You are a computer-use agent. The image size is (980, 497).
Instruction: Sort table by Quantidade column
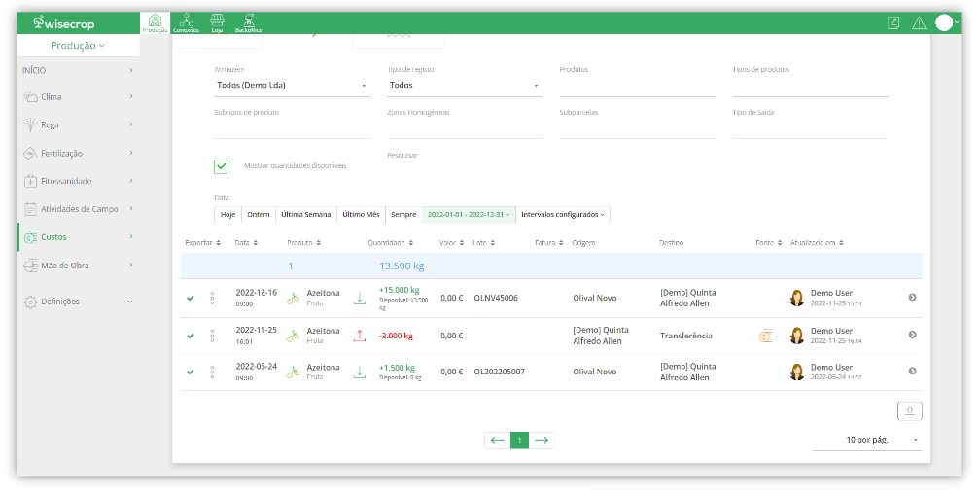click(391, 243)
